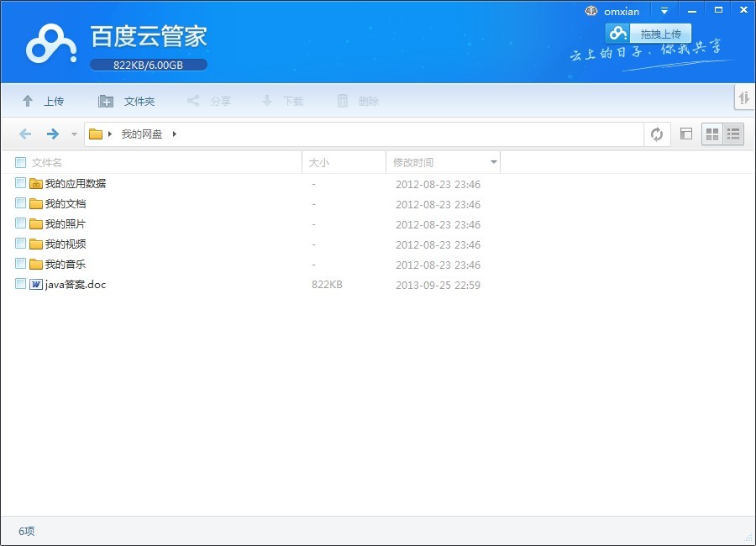Select the 我的照片 folder name

click(66, 223)
